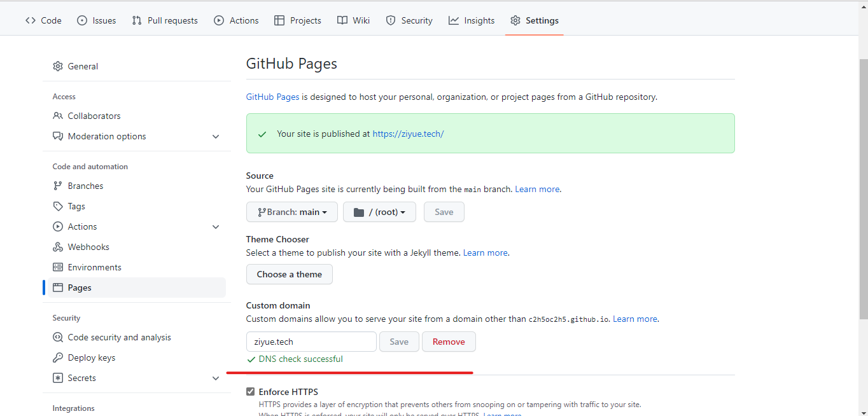
Task: Click the General gear icon in sidebar
Action: pyautogui.click(x=58, y=66)
